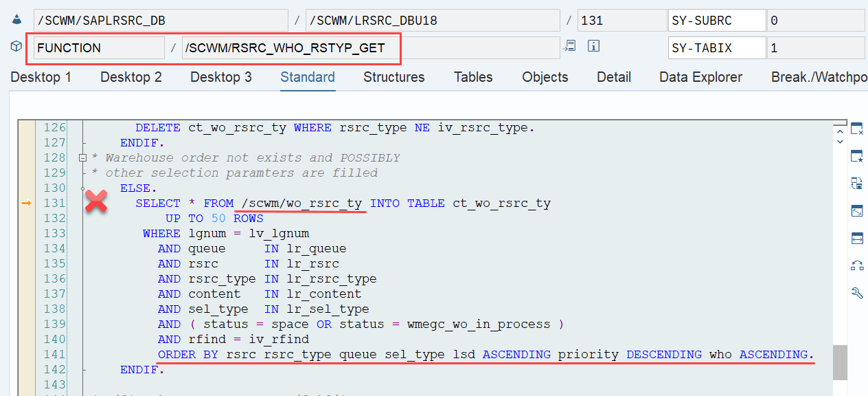Image resolution: width=868 pixels, height=396 pixels.
Task: Open the Tables tab
Action: pos(473,77)
